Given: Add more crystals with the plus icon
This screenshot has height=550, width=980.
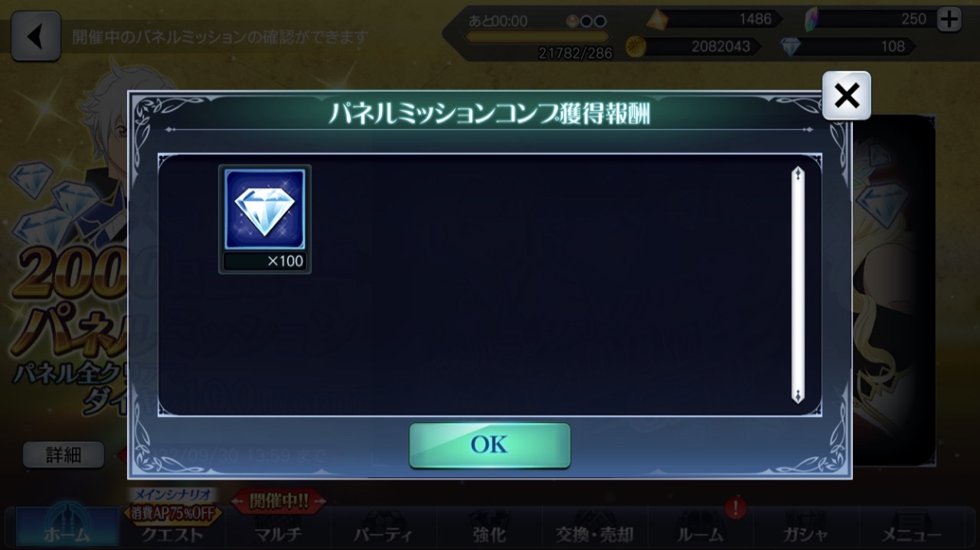Looking at the screenshot, I should tap(949, 20).
